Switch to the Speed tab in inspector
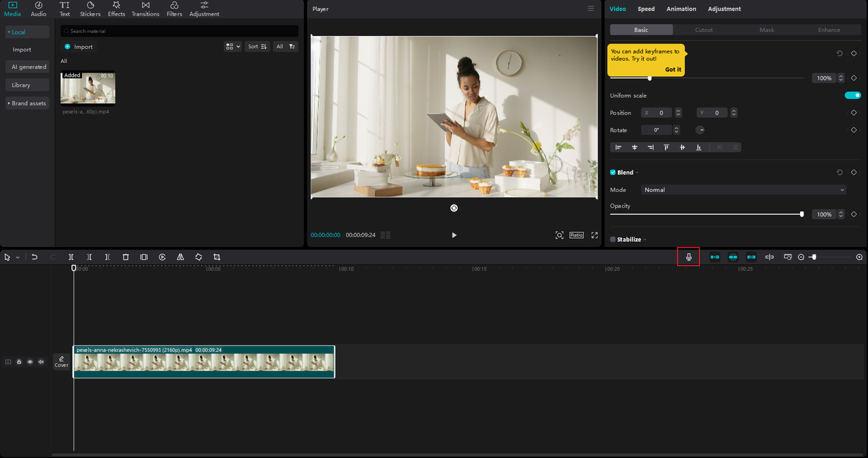The image size is (868, 458). click(646, 9)
